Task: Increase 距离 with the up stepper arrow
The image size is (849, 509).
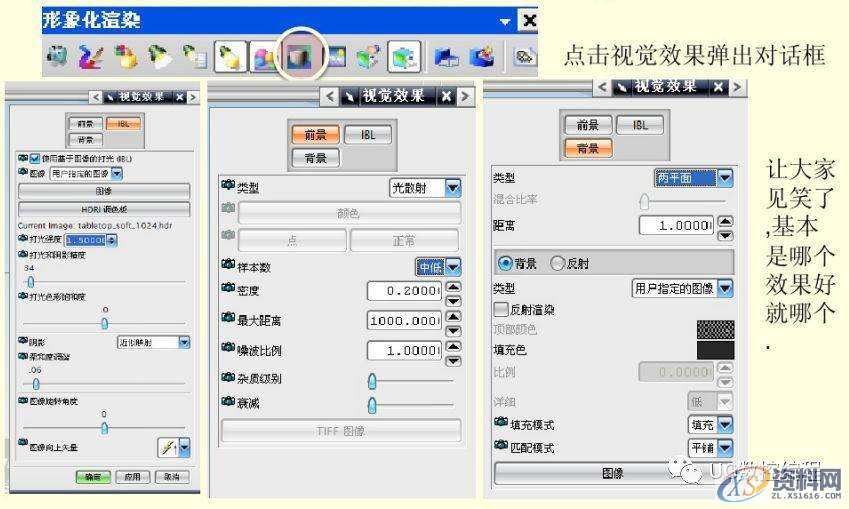Action: coord(726,220)
